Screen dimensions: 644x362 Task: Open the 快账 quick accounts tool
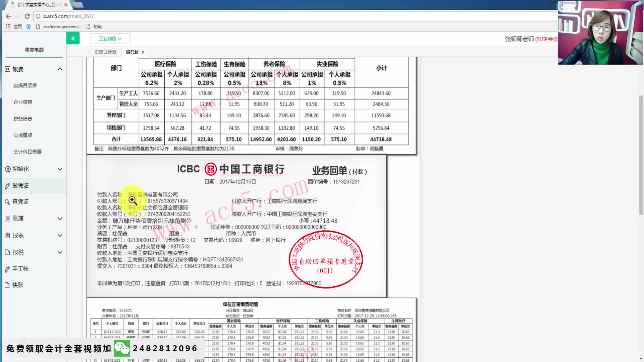[x=7, y=285]
